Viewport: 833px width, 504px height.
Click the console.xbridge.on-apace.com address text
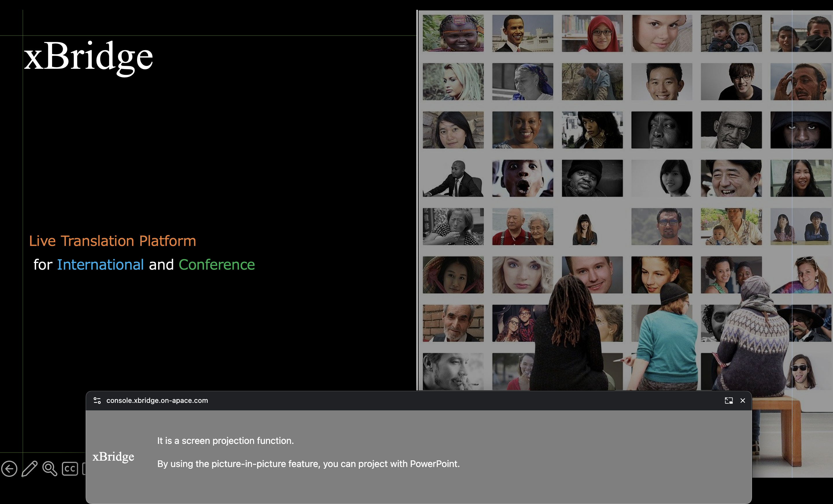[157, 400]
